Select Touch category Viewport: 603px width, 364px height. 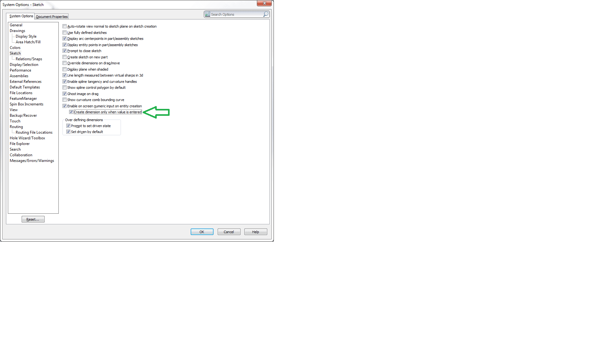click(15, 121)
